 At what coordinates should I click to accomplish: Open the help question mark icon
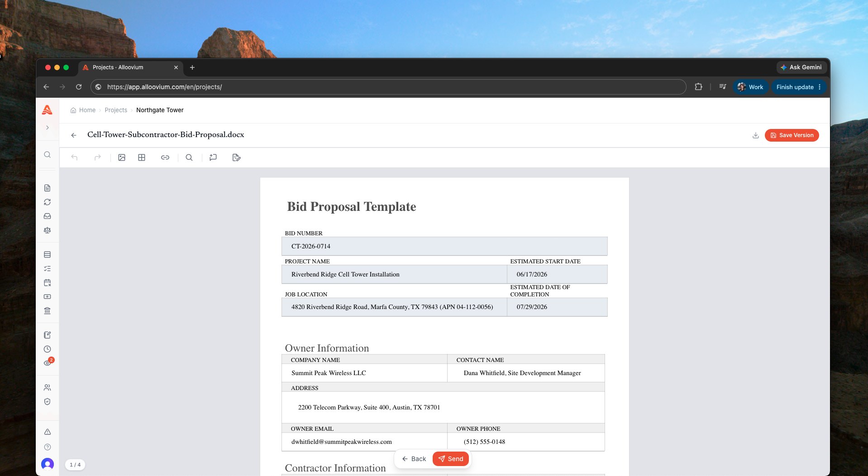pos(47,447)
